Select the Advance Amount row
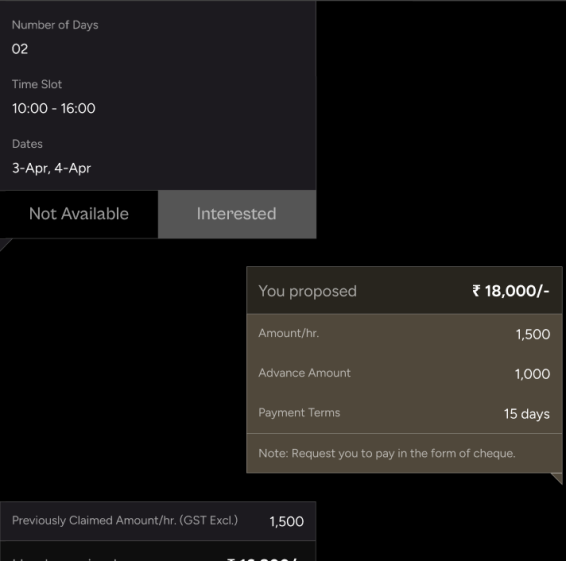Viewport: 566px width, 561px height. (x=404, y=374)
